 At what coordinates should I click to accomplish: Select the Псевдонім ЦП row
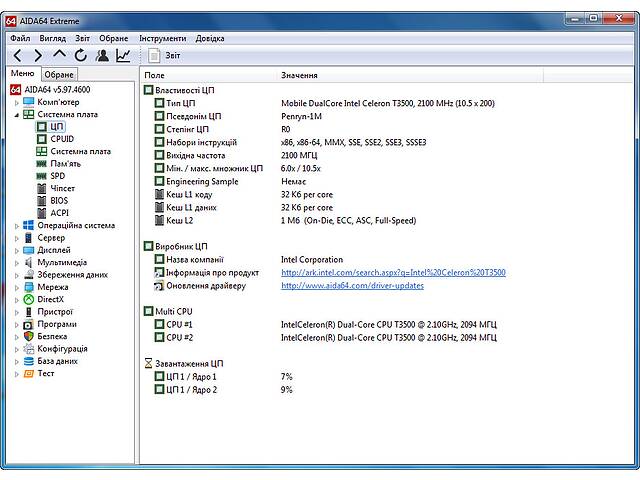[238, 116]
